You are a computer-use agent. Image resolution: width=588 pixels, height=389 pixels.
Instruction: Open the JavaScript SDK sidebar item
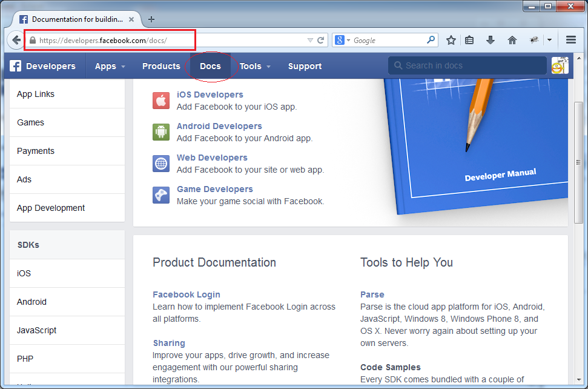[x=67, y=330]
